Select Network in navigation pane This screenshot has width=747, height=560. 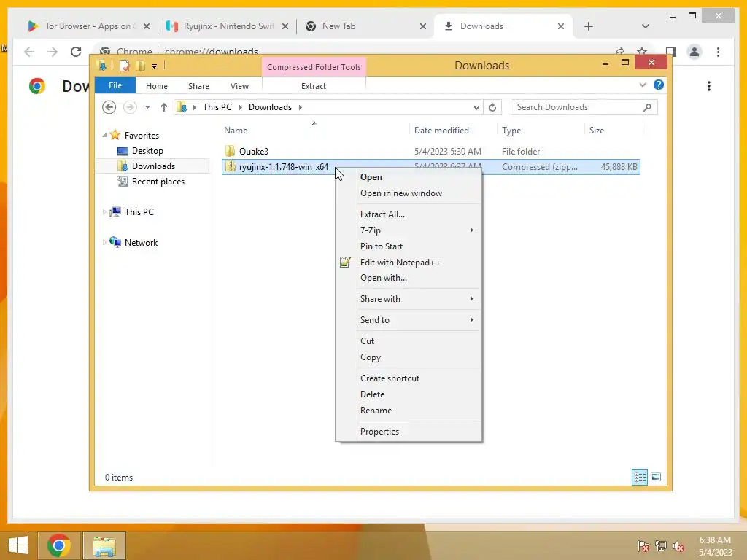click(141, 242)
